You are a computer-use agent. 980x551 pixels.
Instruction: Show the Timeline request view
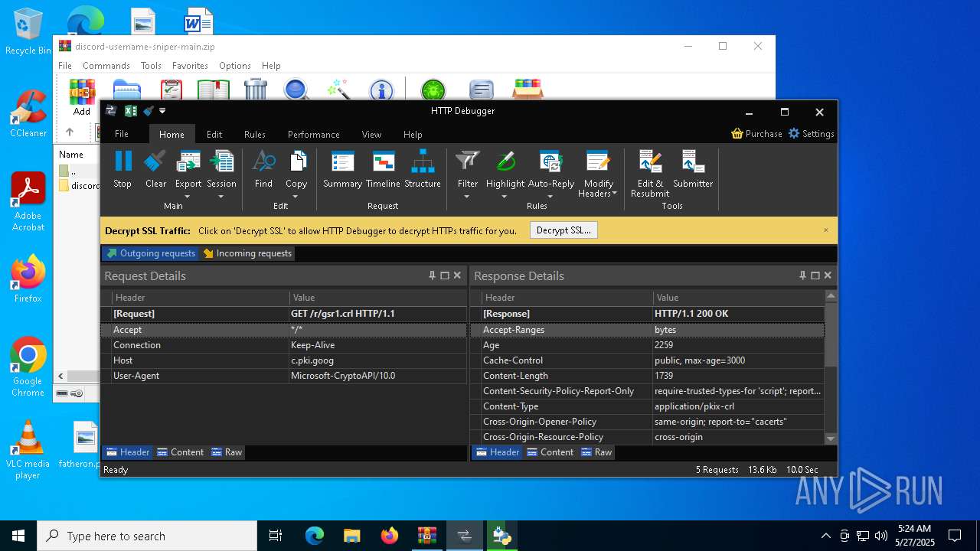point(383,169)
